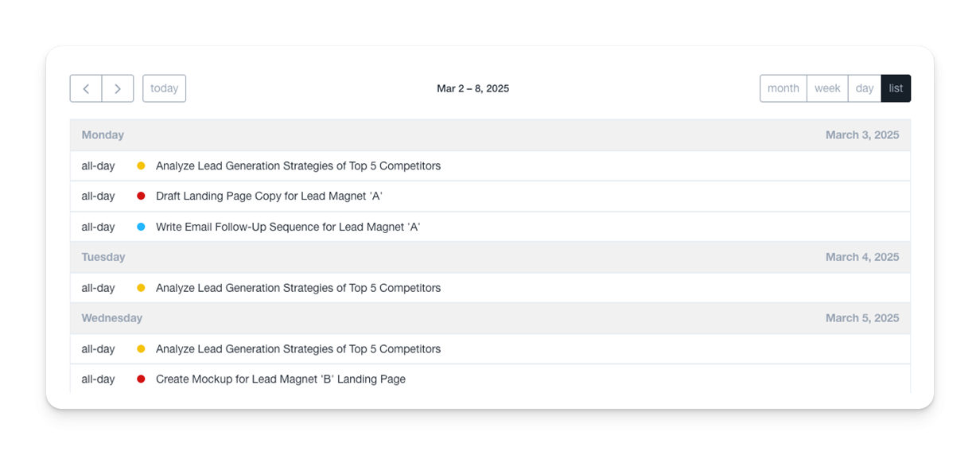Screen dimensions: 980x455
Task: Open the March 5, 2025 date link
Action: [x=862, y=318]
